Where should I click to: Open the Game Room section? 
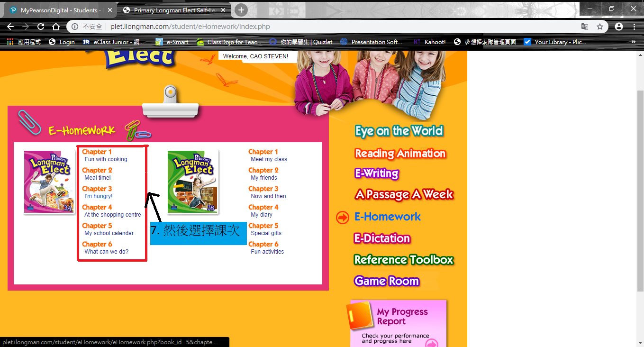click(387, 281)
